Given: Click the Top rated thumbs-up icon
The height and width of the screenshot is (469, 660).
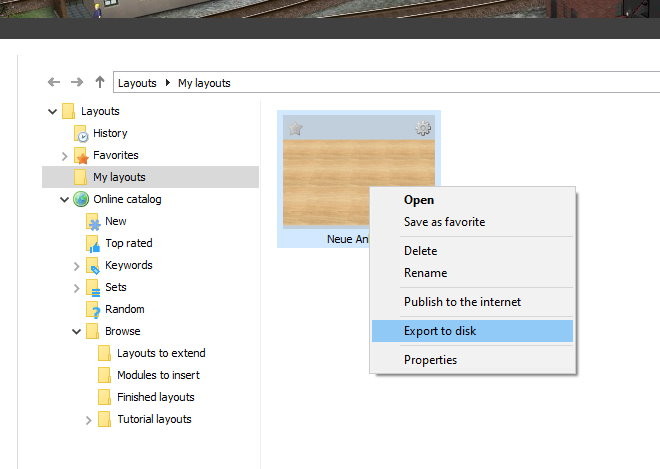Looking at the screenshot, I should click(x=93, y=243).
